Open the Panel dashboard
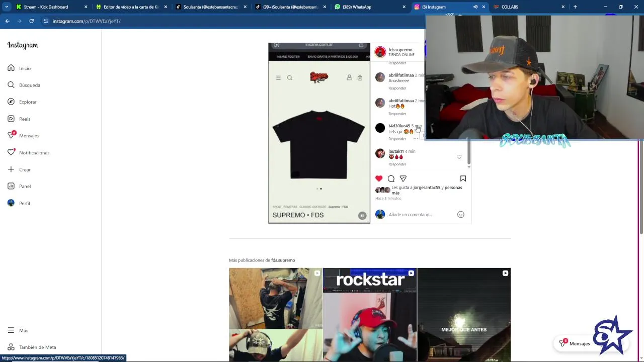 [19, 187]
